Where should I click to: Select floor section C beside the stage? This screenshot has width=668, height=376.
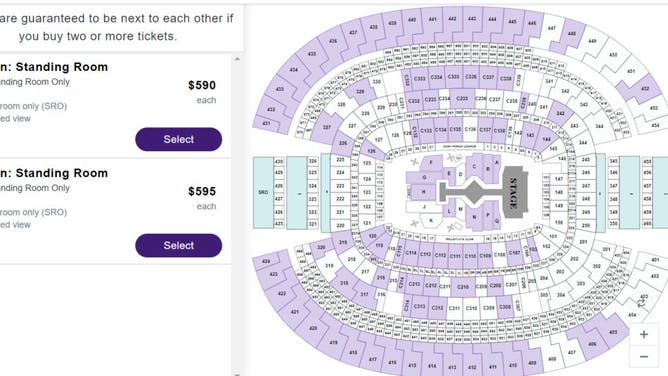(474, 168)
